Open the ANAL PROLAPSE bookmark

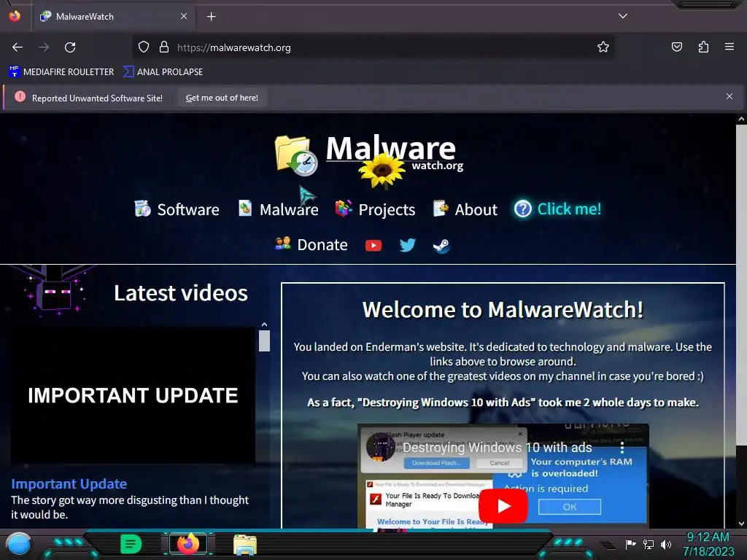tap(163, 72)
